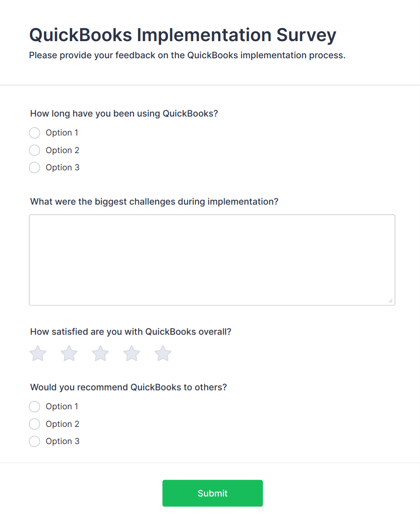Click the text area resize handle
The width and height of the screenshot is (420, 529).
[391, 301]
